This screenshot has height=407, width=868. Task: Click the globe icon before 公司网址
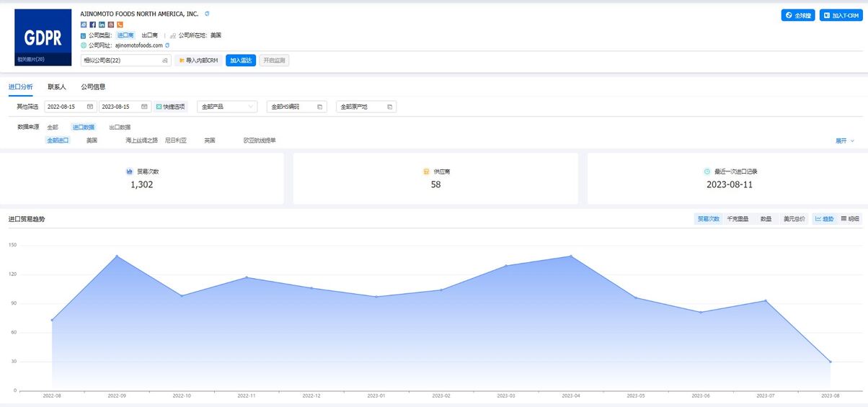coord(84,45)
